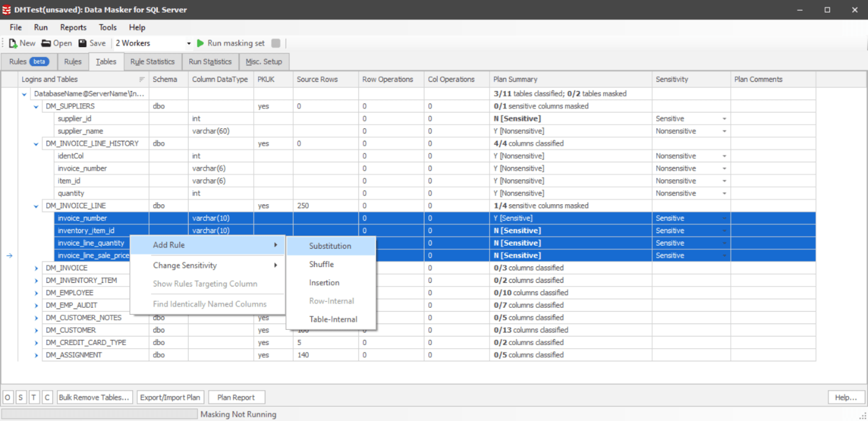
Task: Switch to the Run Statistics tab
Action: [210, 61]
